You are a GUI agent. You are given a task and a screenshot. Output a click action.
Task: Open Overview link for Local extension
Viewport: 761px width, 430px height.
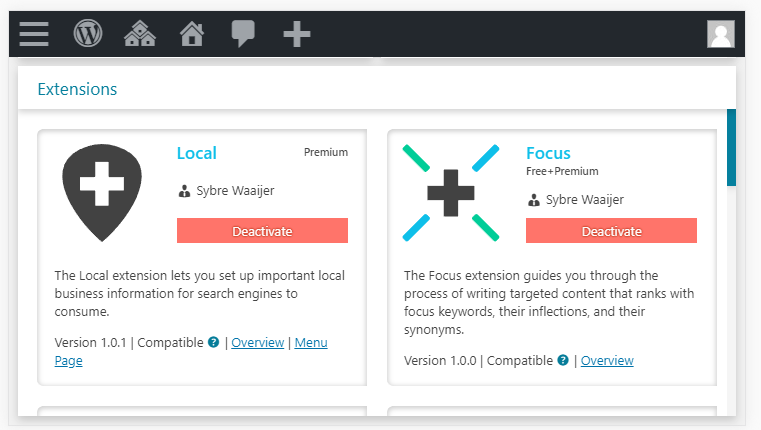258,343
